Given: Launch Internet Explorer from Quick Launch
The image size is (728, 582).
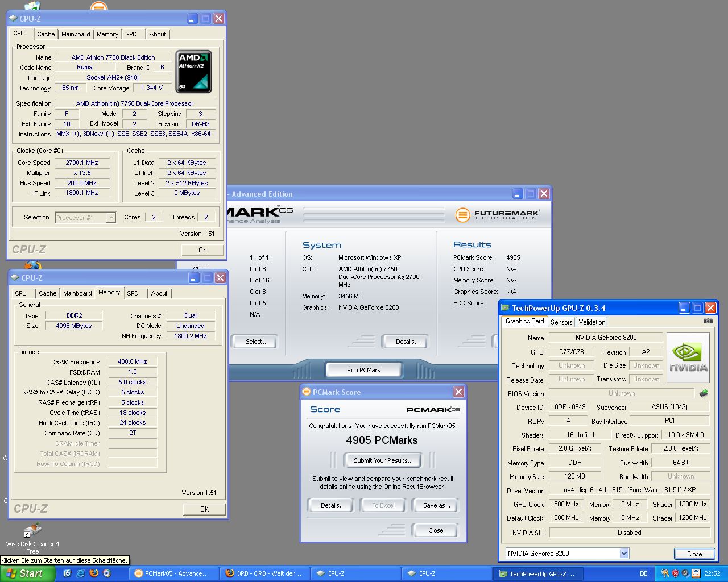Looking at the screenshot, I should (80, 573).
